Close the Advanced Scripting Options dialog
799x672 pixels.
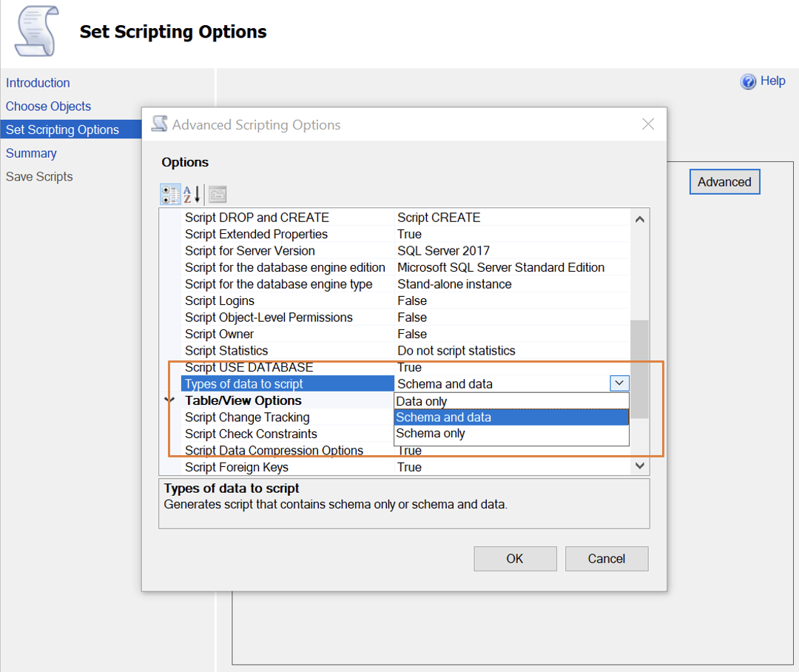648,124
